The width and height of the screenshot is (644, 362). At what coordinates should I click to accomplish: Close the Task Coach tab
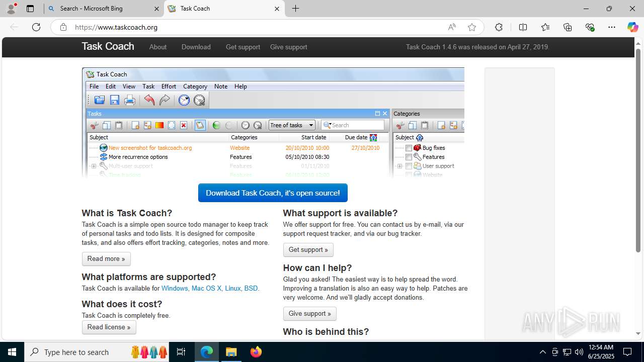[x=277, y=9]
